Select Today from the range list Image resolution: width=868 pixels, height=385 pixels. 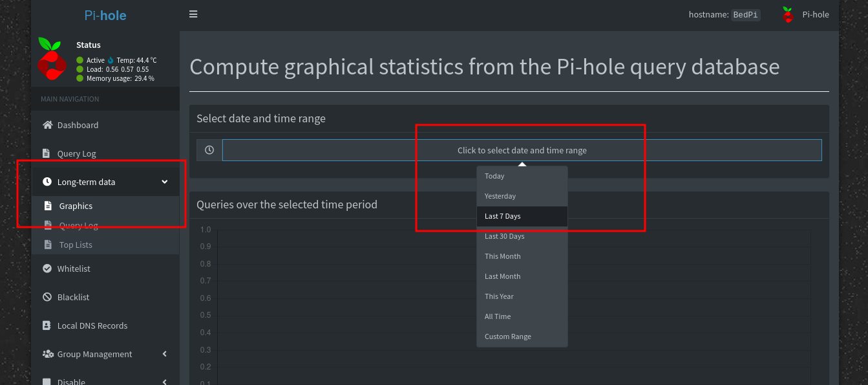coord(522,176)
